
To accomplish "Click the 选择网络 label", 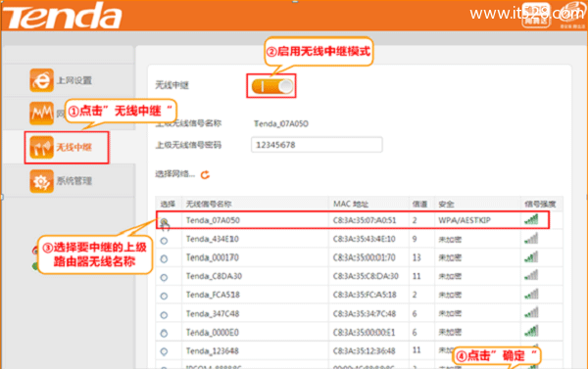I will pos(175,174).
